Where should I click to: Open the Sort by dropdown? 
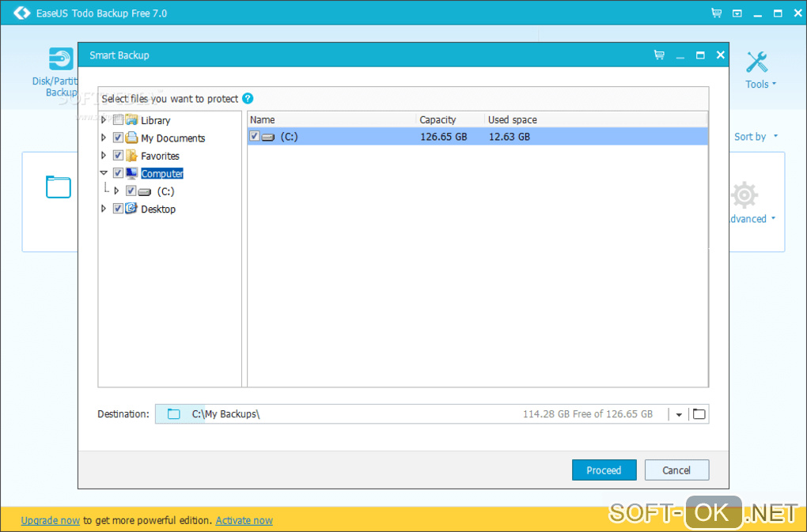pyautogui.click(x=756, y=137)
